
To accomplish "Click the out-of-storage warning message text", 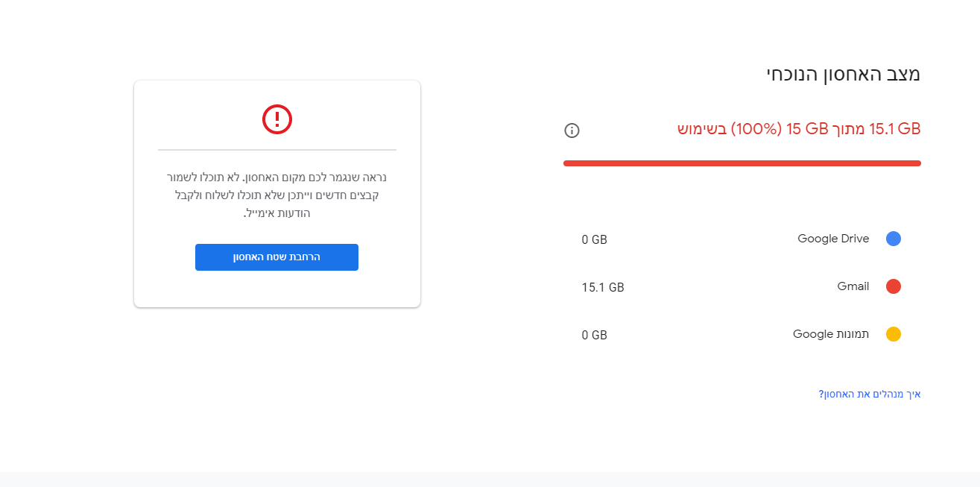I will (277, 195).
